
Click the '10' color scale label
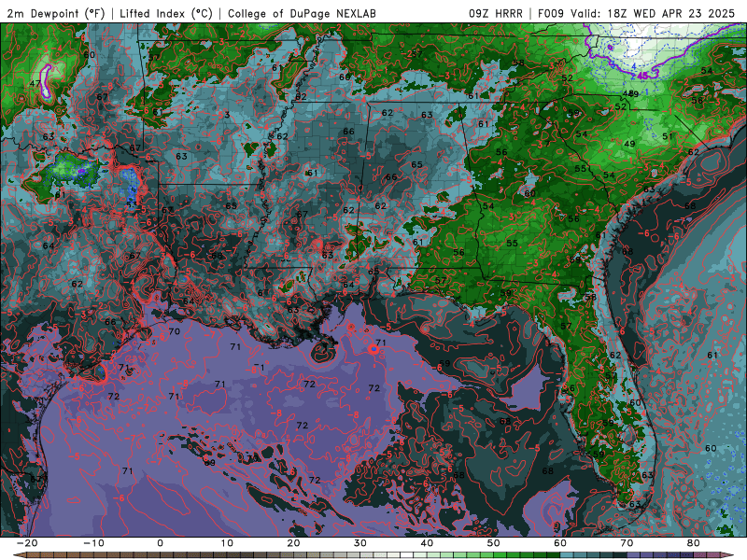coord(227,543)
